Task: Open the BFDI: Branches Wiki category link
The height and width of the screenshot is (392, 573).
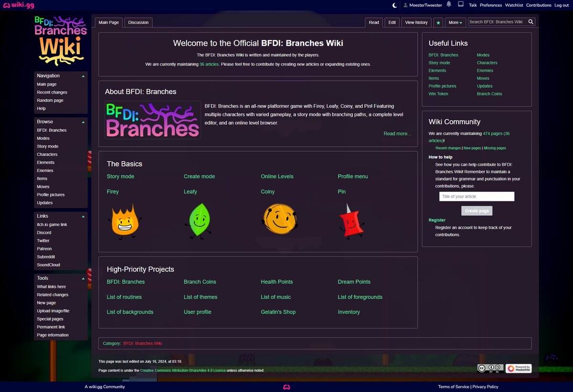Action: (x=142, y=343)
